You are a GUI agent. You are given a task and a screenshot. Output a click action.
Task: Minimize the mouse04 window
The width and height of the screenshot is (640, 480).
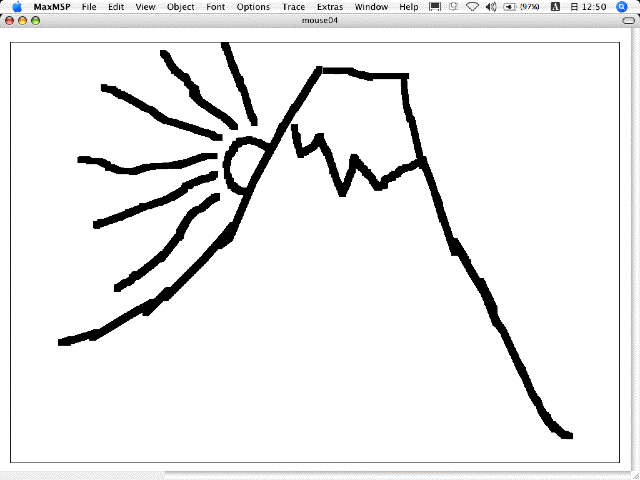[x=22, y=20]
